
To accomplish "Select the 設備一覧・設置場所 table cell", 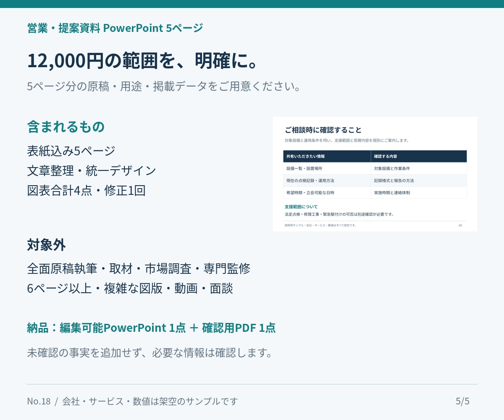I will 327,168.
